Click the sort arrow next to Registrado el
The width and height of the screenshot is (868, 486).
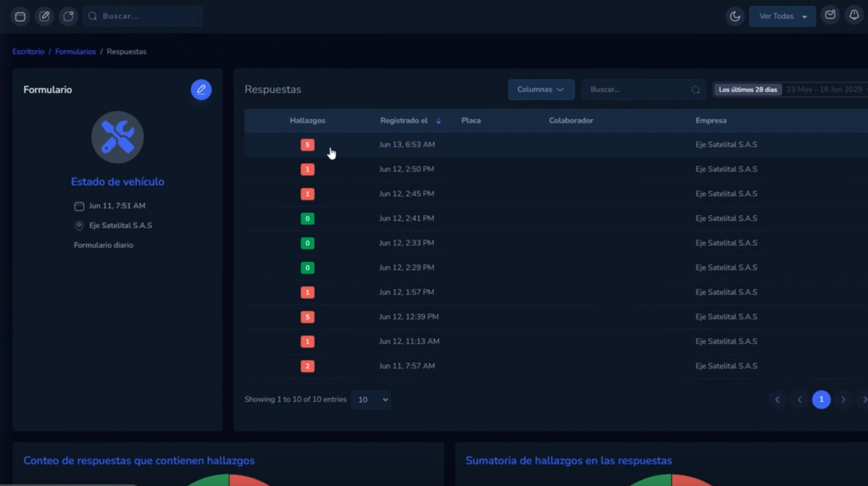tap(439, 121)
